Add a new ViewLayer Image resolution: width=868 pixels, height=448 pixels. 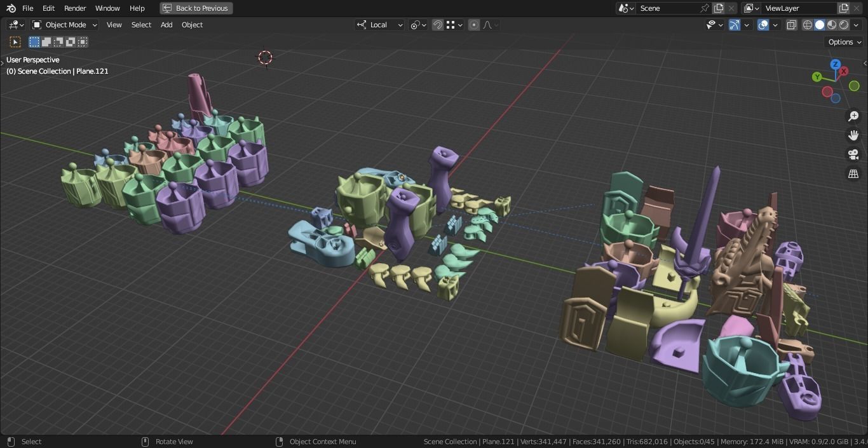[x=844, y=8]
